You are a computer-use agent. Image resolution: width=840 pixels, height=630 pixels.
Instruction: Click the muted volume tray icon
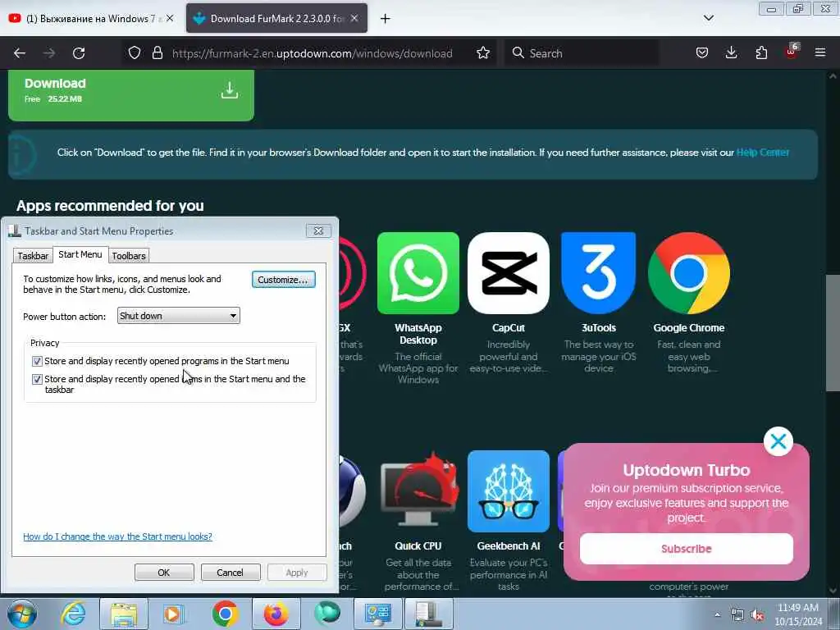coord(757,615)
